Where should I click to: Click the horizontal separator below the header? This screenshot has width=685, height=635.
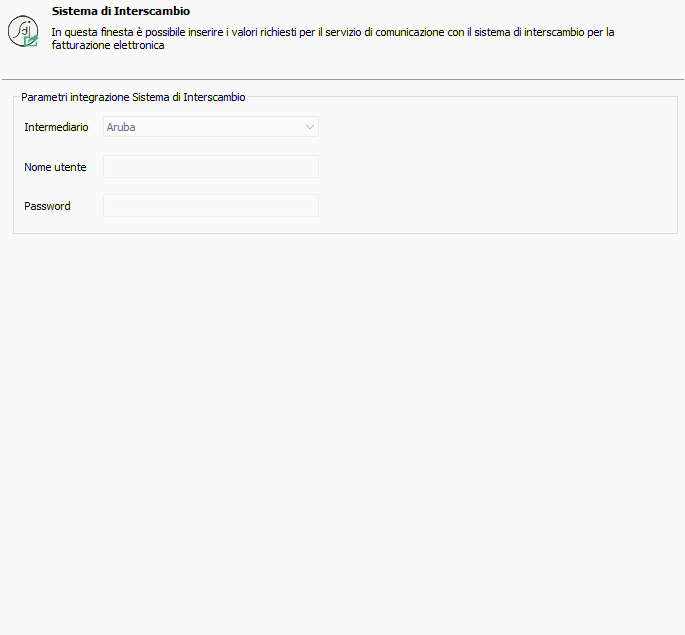click(x=343, y=79)
